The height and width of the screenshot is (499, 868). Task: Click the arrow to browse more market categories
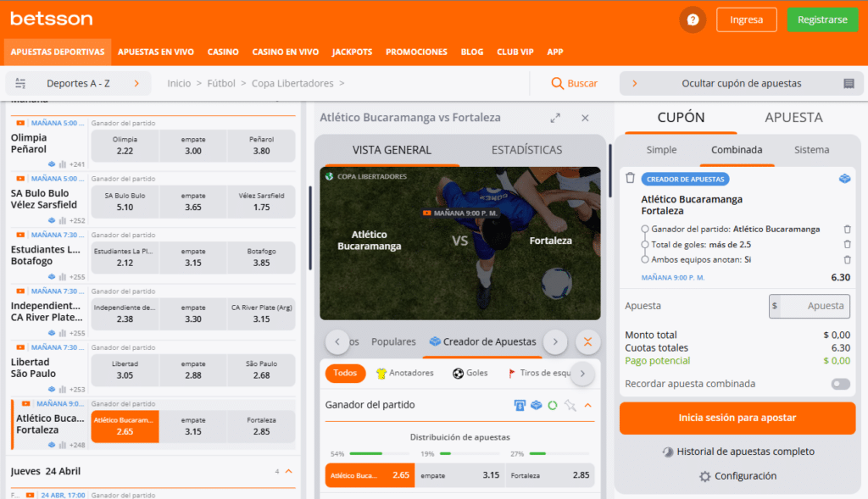click(554, 342)
